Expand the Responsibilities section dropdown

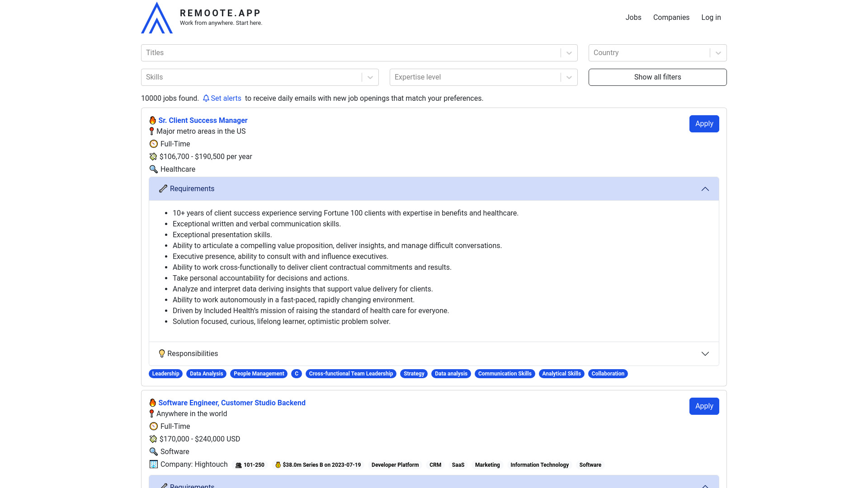pyautogui.click(x=705, y=353)
